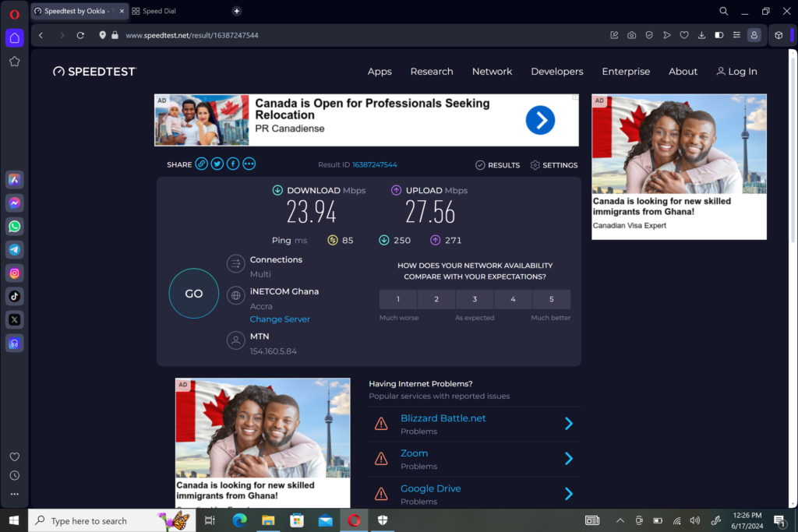Click the banner ad arrow button
The image size is (798, 532).
[540, 120]
